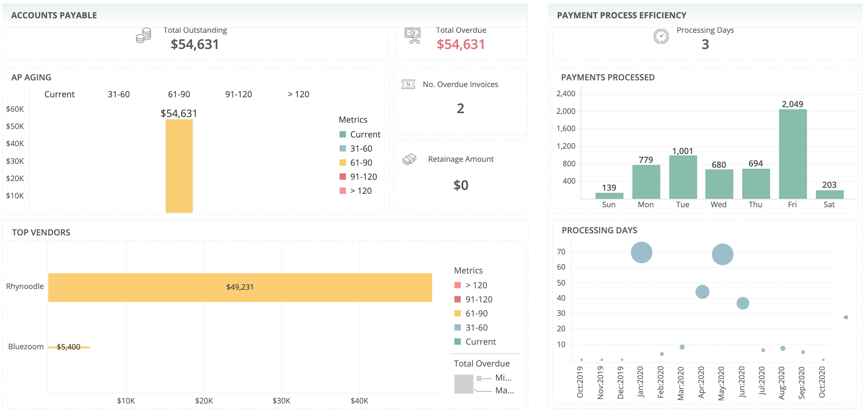The width and height of the screenshot is (868, 418).
Task: Click the $54,631 label above the AP Aging bar
Action: point(179,113)
